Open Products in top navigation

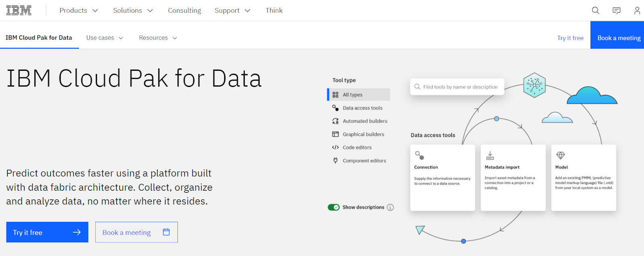pyautogui.click(x=73, y=10)
